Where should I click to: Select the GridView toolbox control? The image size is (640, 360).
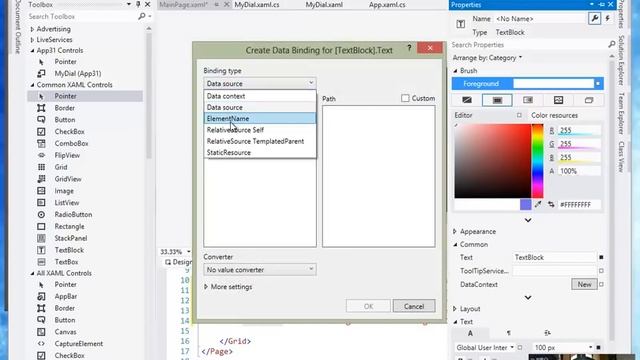pyautogui.click(x=68, y=179)
